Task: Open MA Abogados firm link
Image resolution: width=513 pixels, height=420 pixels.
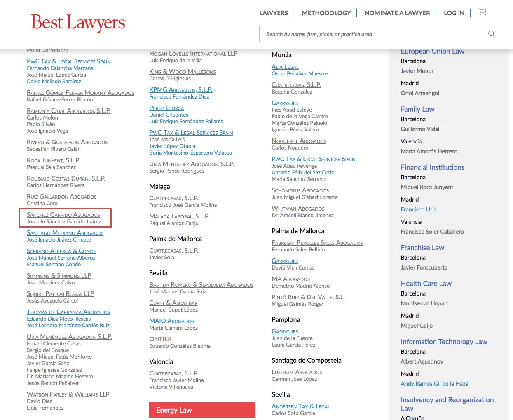Action: click(x=290, y=279)
